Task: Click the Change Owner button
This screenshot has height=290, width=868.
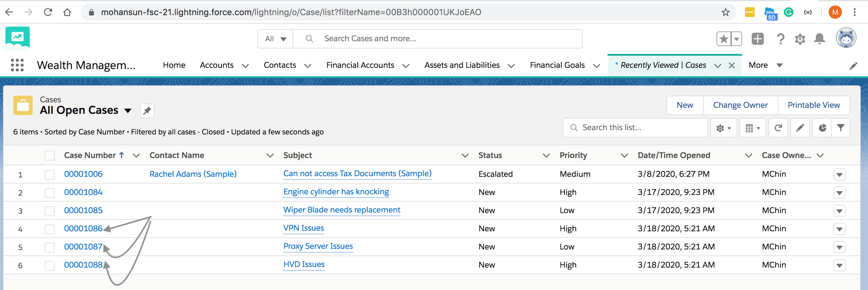Action: coord(740,105)
